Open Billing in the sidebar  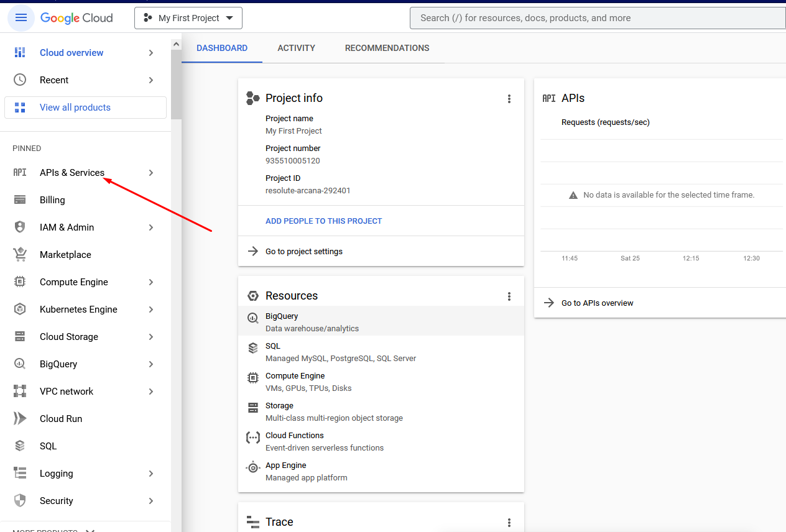click(x=85, y=200)
